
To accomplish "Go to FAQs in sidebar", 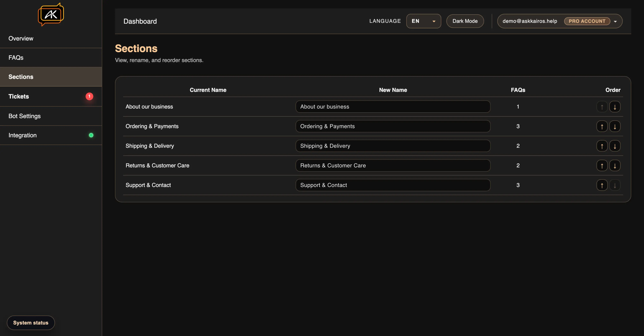I will (x=51, y=58).
